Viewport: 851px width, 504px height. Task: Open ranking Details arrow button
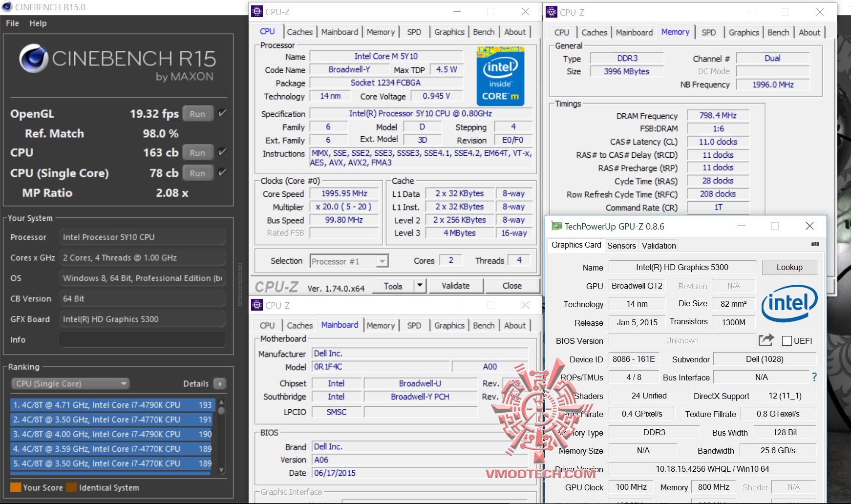click(x=220, y=384)
